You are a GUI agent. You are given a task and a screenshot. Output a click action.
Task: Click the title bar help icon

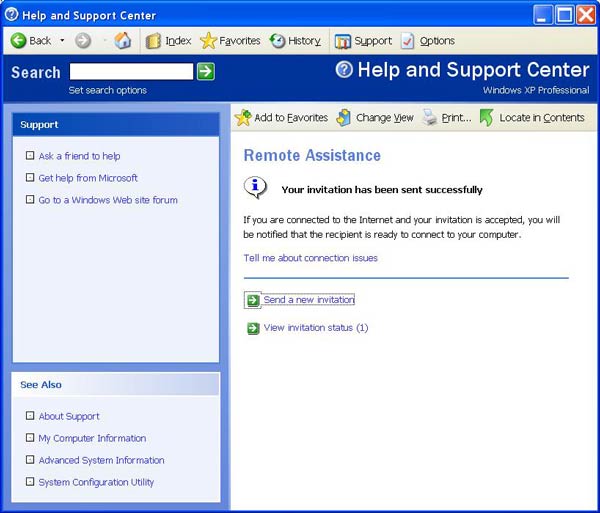(11, 15)
